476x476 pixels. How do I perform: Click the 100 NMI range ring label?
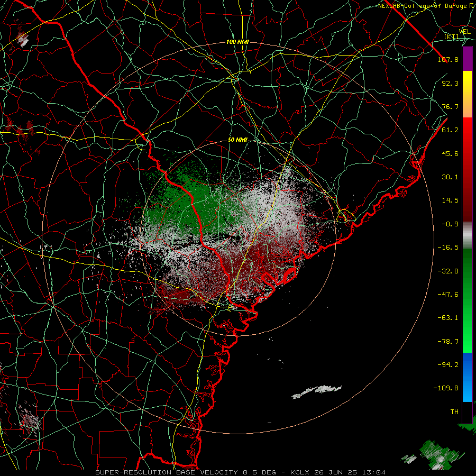click(x=237, y=42)
